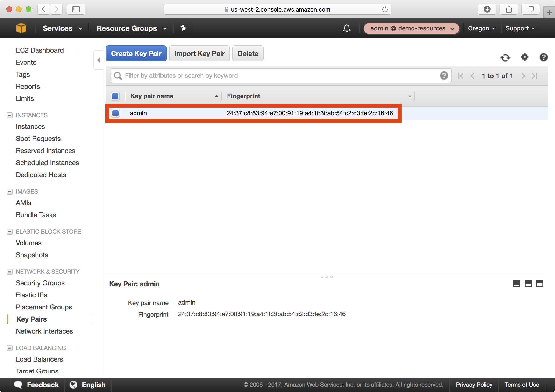The height and width of the screenshot is (392, 555).
Task: Show all Safari tabs overview
Action: pyautogui.click(x=530, y=9)
